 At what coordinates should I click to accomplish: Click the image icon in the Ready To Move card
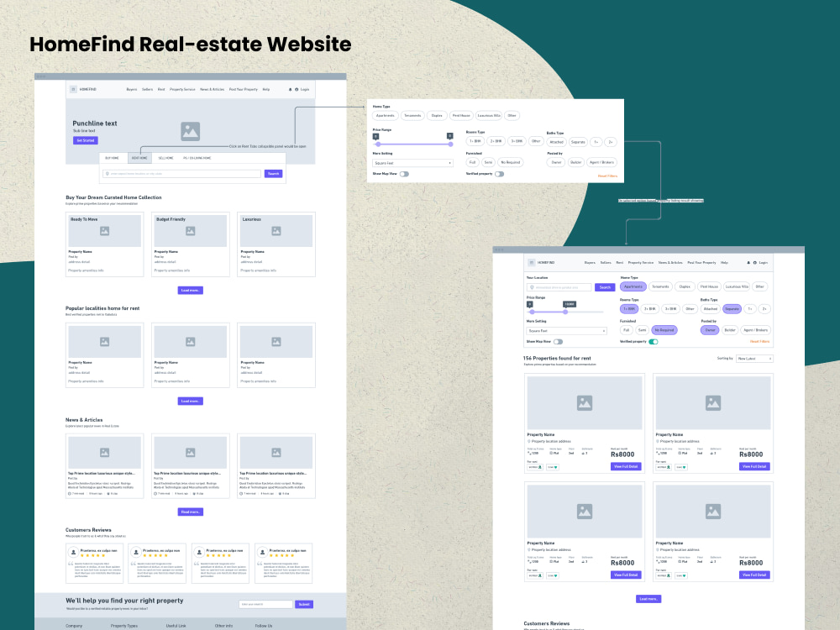click(104, 231)
